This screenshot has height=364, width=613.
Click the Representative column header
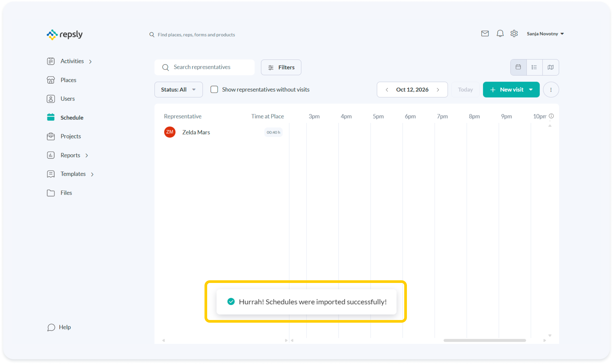[183, 116]
